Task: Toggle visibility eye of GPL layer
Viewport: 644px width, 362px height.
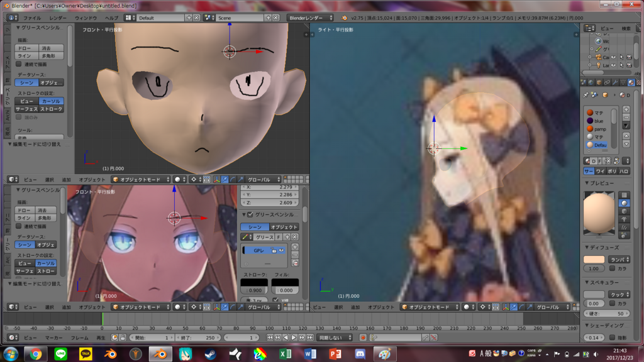Action: [282, 250]
